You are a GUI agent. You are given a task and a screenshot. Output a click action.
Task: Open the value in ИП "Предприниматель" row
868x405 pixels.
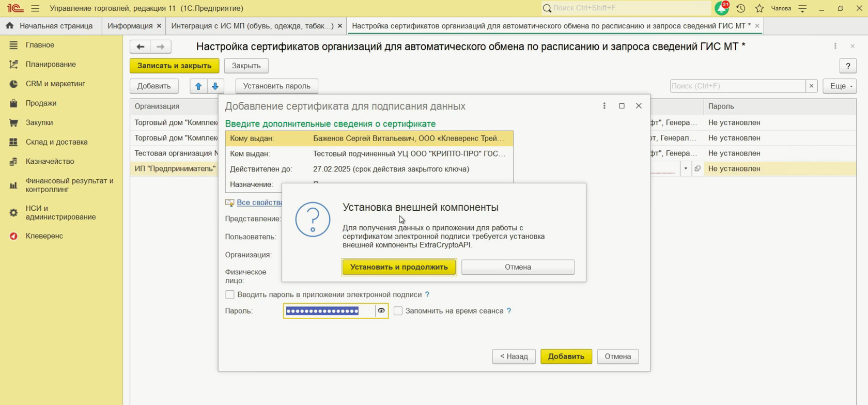click(698, 168)
